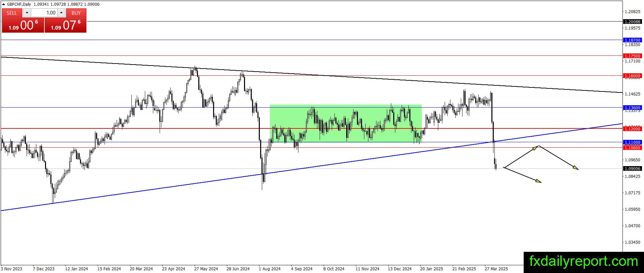Click the 20 Mar 2024 date label
644x273 pixels.
pos(141,269)
